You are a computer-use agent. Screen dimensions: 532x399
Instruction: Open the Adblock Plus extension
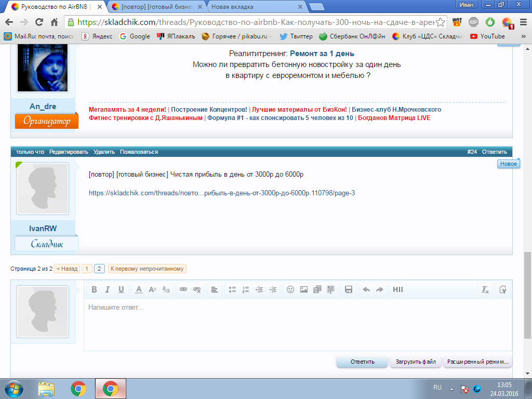473,22
